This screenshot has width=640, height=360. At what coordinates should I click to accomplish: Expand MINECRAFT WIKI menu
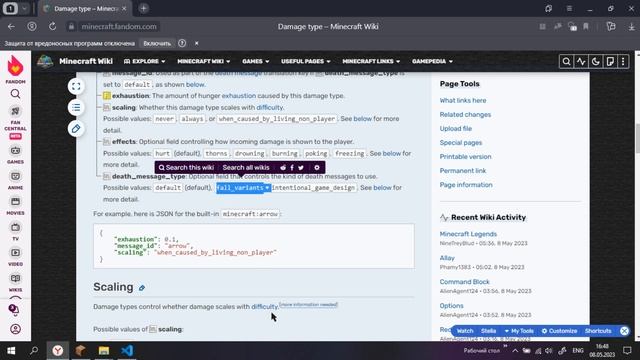(204, 61)
